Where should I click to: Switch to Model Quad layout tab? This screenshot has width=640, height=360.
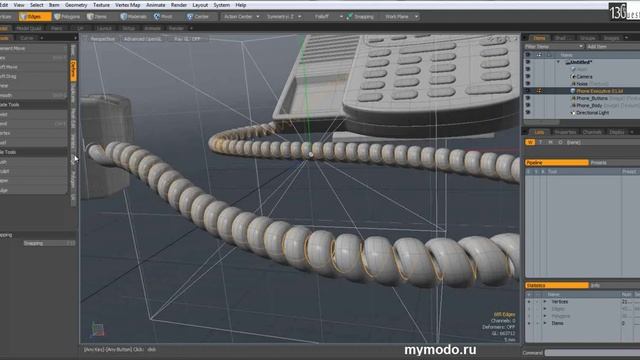(x=29, y=28)
